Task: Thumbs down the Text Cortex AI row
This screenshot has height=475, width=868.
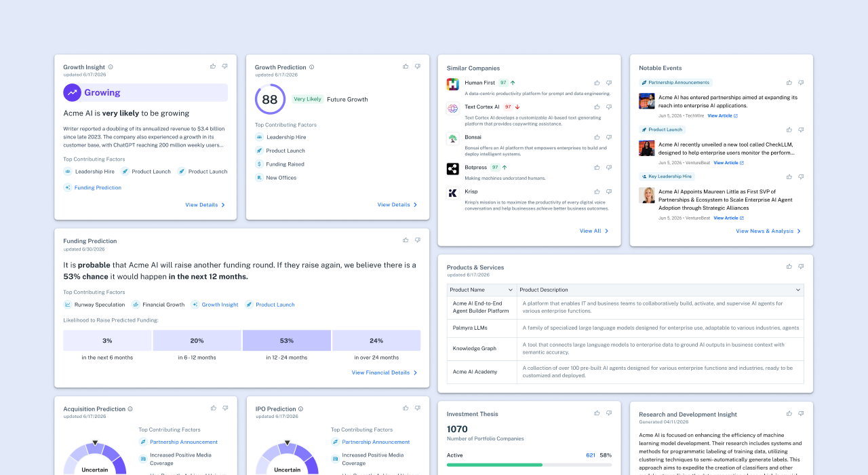Action: pyautogui.click(x=609, y=107)
